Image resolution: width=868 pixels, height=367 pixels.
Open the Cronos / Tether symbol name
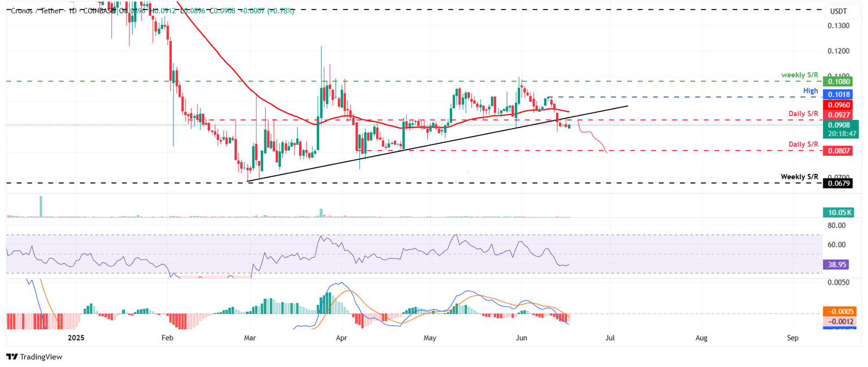click(x=31, y=10)
